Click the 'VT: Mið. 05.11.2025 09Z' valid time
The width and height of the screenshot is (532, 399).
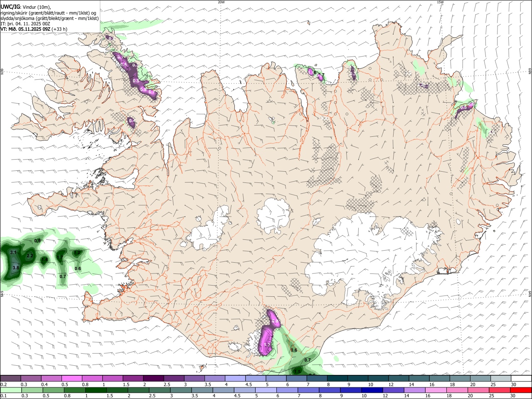tap(25, 29)
